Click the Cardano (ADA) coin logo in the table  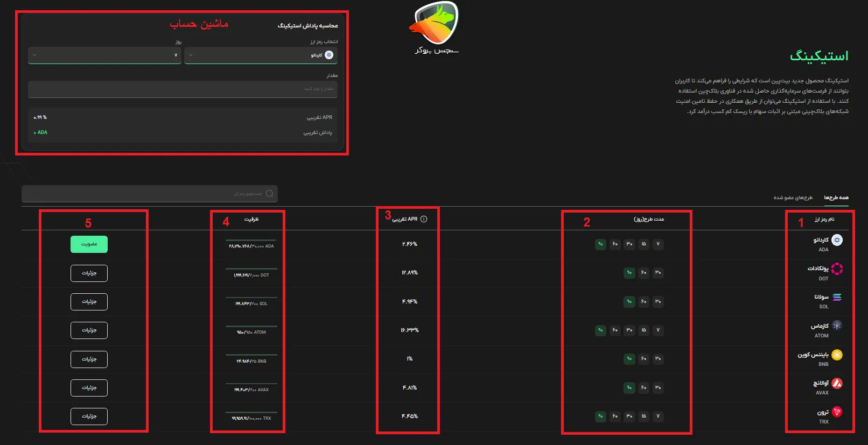coord(837,240)
